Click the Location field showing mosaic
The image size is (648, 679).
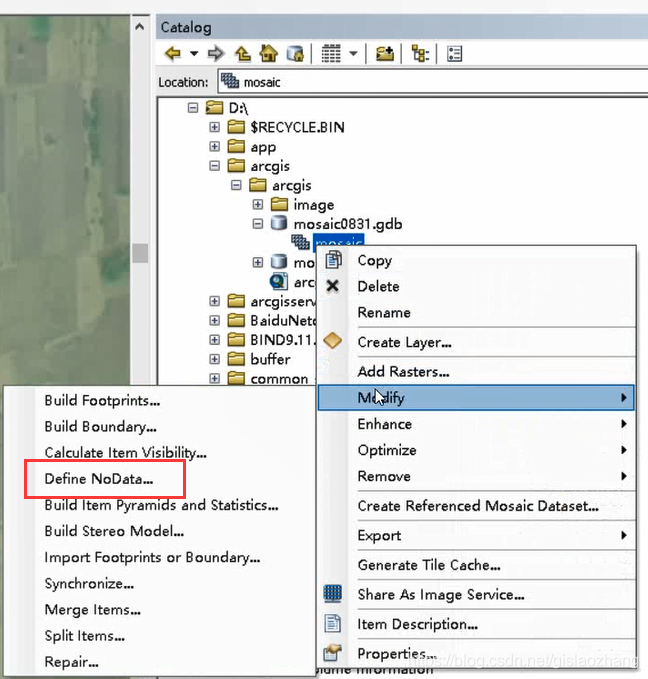[x=433, y=81]
